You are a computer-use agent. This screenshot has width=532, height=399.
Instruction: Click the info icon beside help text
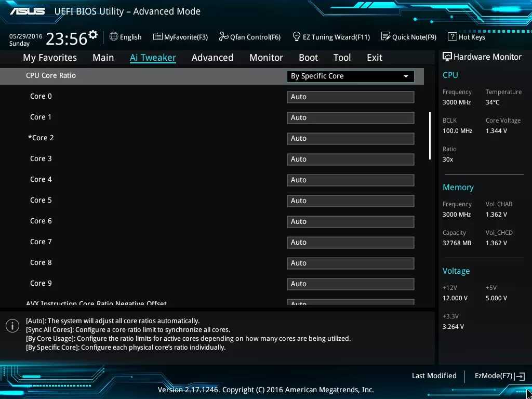pyautogui.click(x=12, y=326)
